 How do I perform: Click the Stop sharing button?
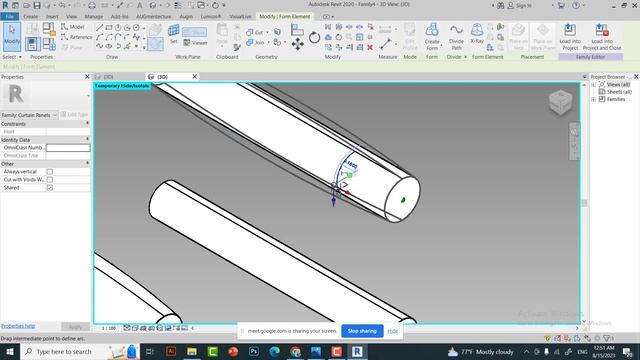(362, 331)
